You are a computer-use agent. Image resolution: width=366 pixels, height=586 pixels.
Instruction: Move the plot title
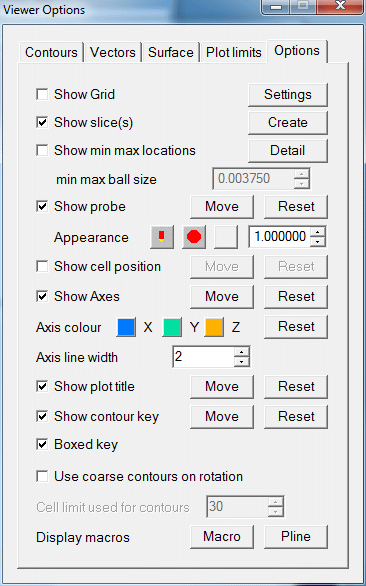[x=222, y=386]
